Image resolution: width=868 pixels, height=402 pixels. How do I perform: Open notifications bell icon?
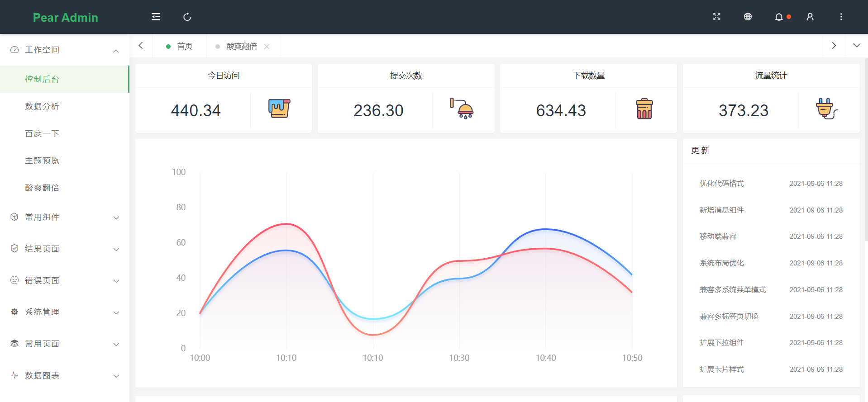(x=779, y=17)
